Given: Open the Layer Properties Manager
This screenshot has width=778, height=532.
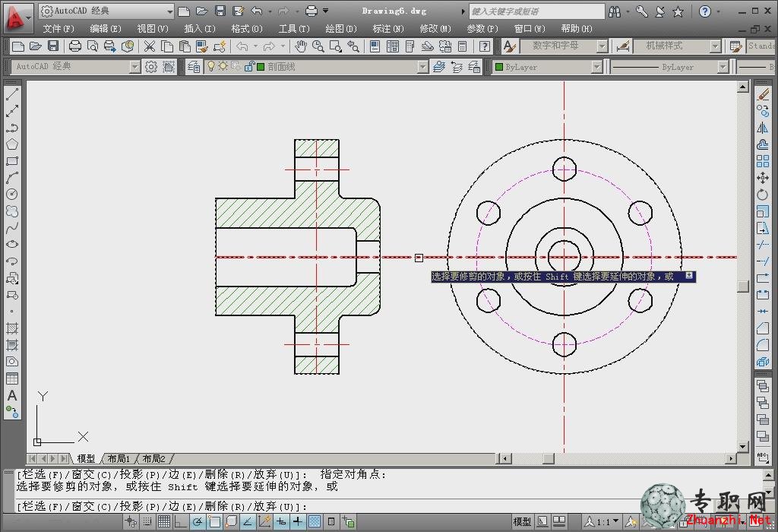Looking at the screenshot, I should [194, 67].
